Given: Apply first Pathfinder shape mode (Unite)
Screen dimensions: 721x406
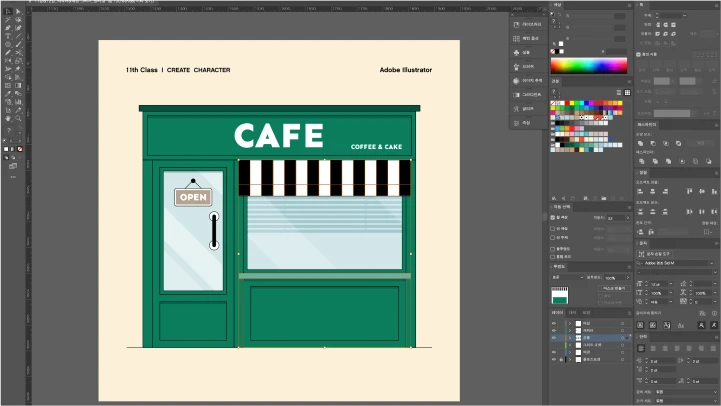Looking at the screenshot, I should click(641, 143).
